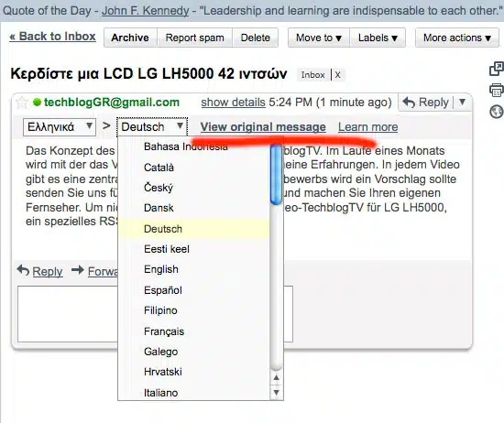Open message in new window icon
The image size is (504, 423).
click(x=497, y=69)
